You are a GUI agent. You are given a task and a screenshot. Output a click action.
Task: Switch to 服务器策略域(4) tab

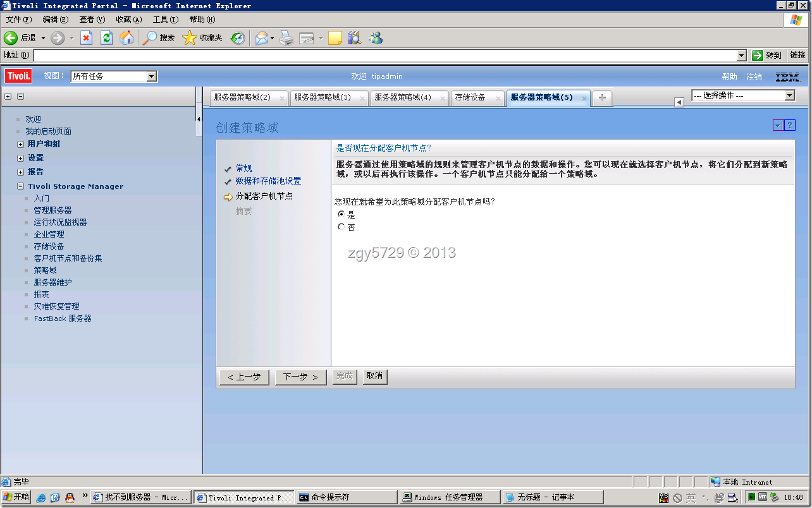click(x=403, y=97)
